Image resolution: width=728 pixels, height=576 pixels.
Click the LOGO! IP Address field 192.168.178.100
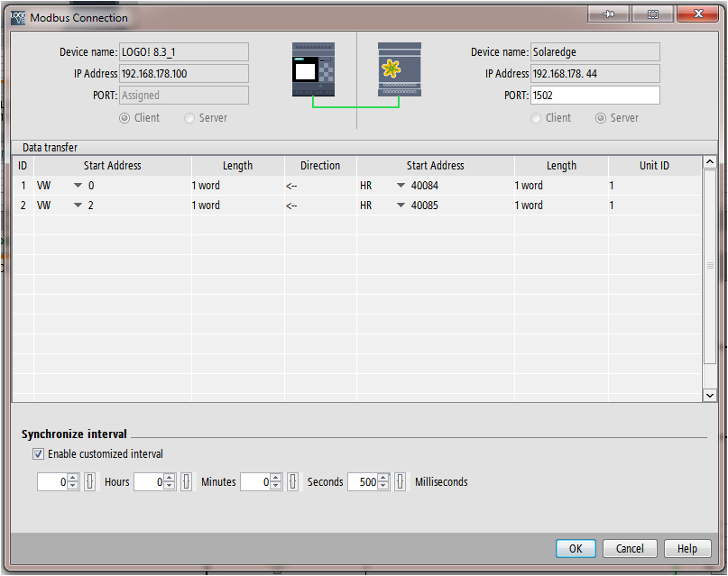point(184,73)
